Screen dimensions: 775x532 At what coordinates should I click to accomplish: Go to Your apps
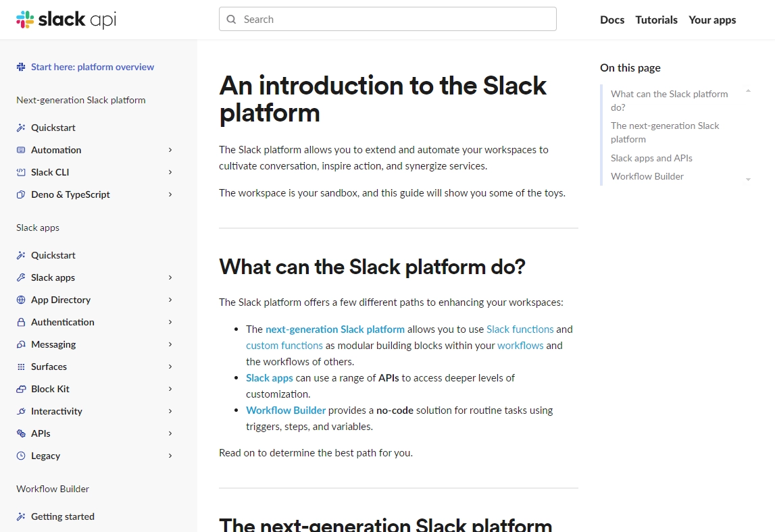click(x=712, y=20)
